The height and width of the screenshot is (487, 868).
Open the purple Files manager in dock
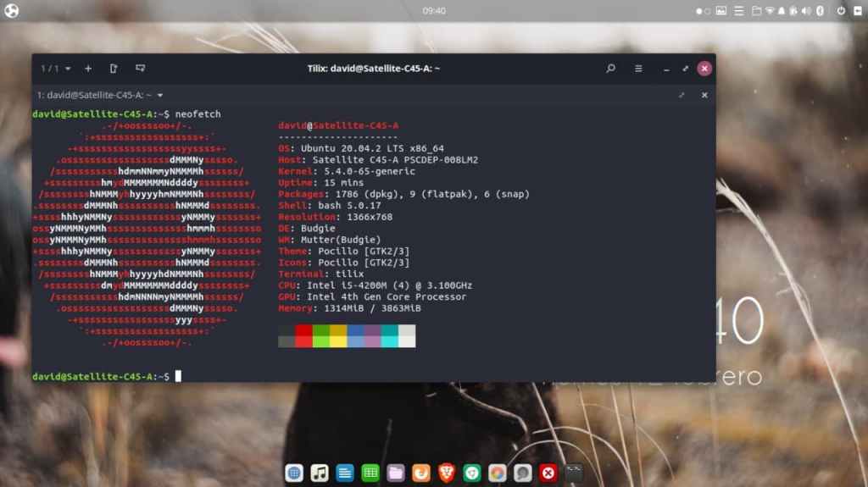395,473
